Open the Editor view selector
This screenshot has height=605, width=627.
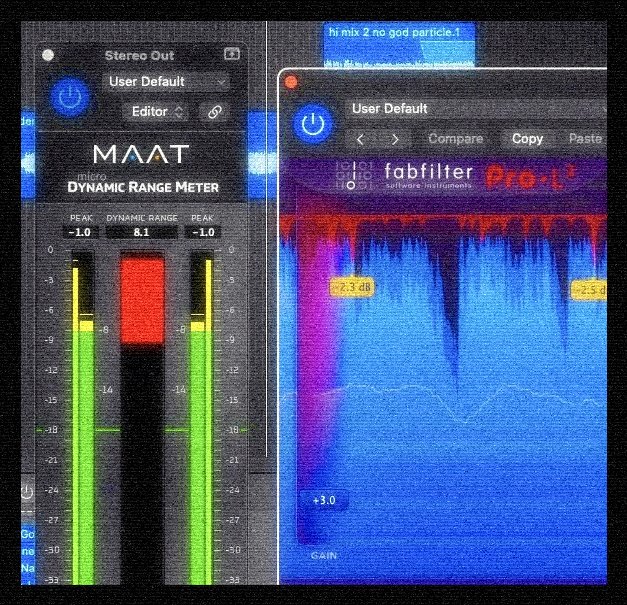point(157,112)
